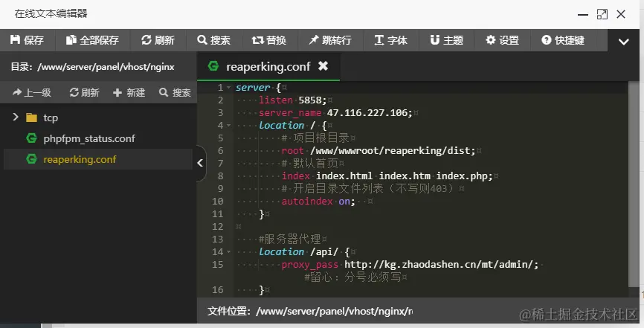Click the toolbar 刷新 refresh button
The image size is (644, 328).
pos(158,40)
